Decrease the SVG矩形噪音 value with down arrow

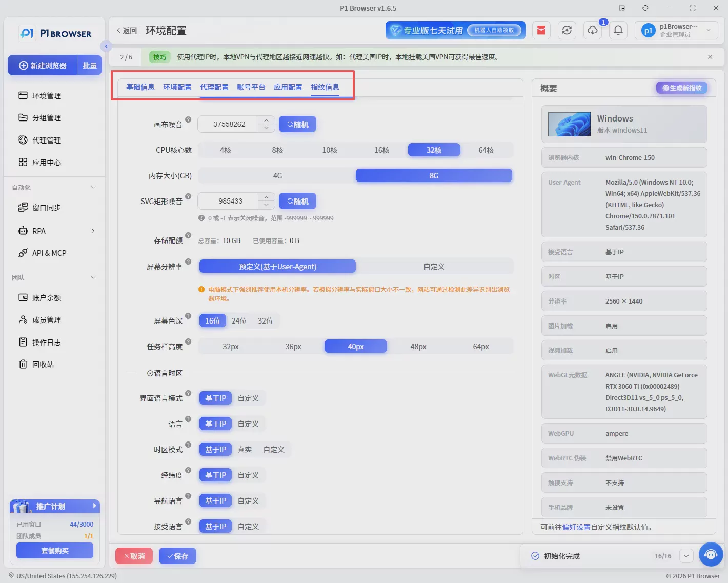coord(266,205)
